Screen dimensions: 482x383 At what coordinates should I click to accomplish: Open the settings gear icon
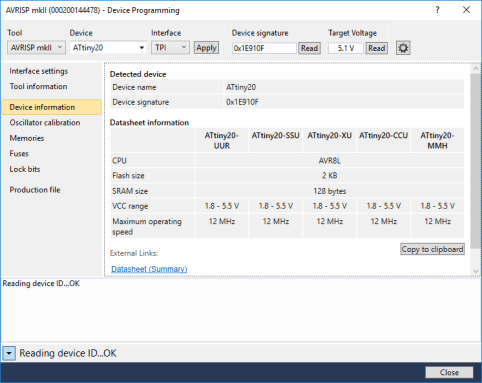pos(403,48)
